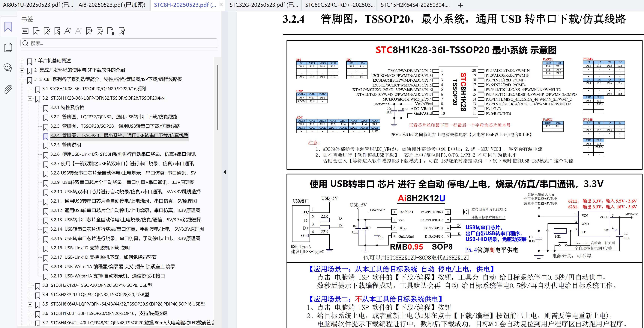Open the page thumbnails panel

[8, 47]
